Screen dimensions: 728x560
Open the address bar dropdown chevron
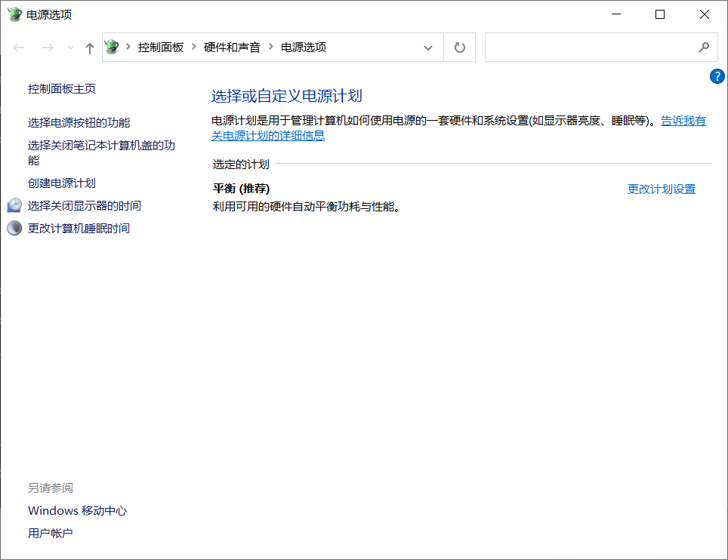tap(427, 47)
